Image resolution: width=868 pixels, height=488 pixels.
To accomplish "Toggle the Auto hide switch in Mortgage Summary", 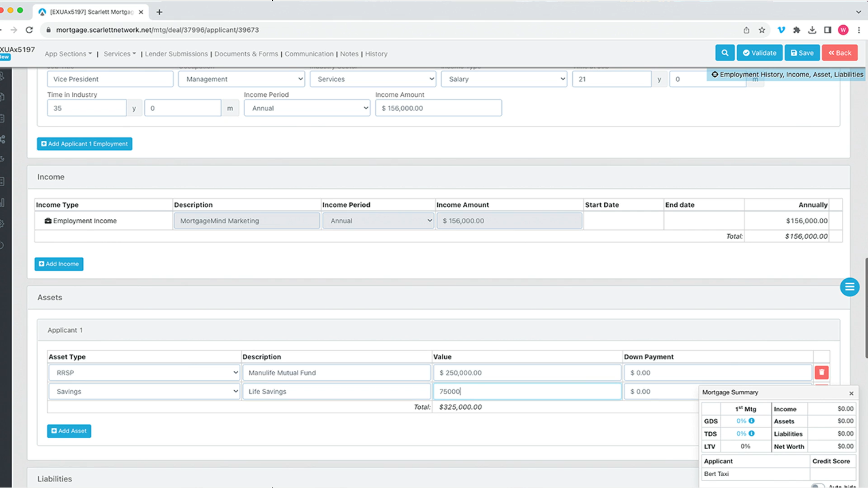I will click(x=817, y=486).
